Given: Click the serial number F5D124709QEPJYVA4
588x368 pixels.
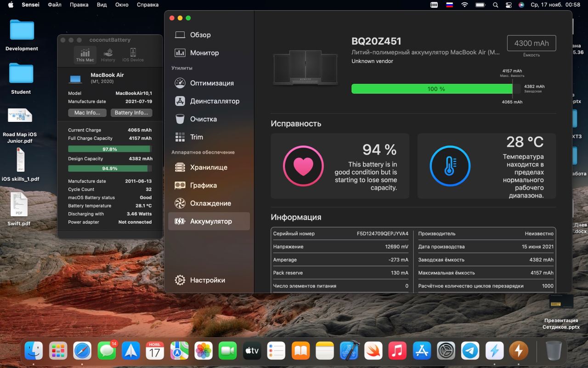Looking at the screenshot, I should coord(383,234).
